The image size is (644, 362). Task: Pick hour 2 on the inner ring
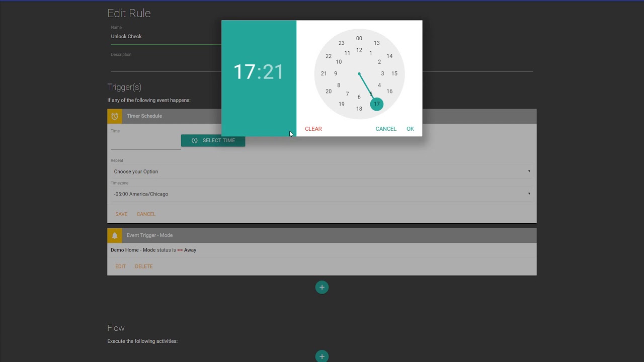[x=379, y=62]
